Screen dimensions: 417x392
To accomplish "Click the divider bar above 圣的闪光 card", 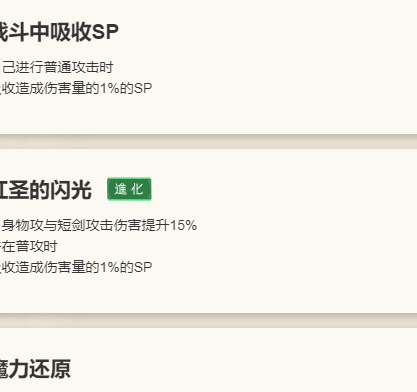I will (x=208, y=141).
